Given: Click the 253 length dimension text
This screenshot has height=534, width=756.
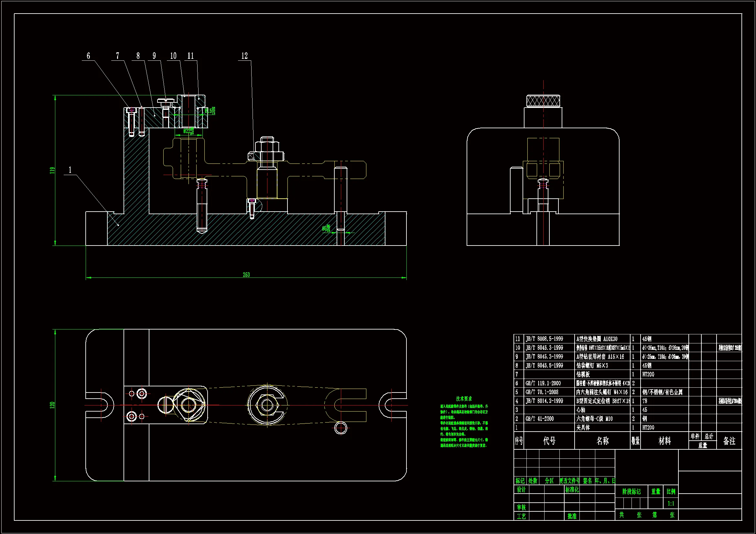Looking at the screenshot, I should point(246,275).
